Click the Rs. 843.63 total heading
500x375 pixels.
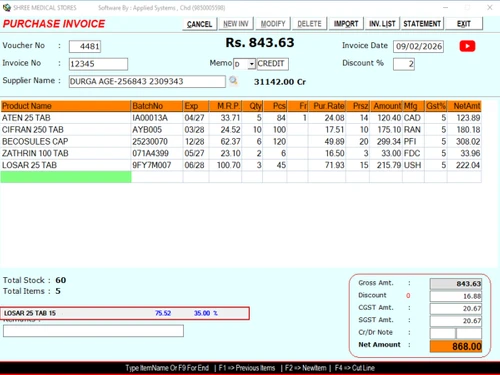(x=260, y=43)
